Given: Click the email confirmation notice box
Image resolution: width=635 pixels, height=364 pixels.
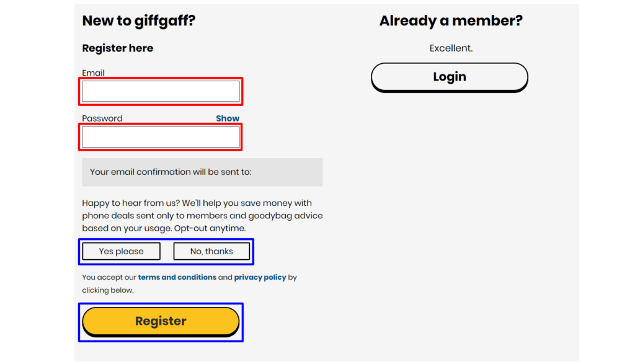Looking at the screenshot, I should [x=202, y=172].
